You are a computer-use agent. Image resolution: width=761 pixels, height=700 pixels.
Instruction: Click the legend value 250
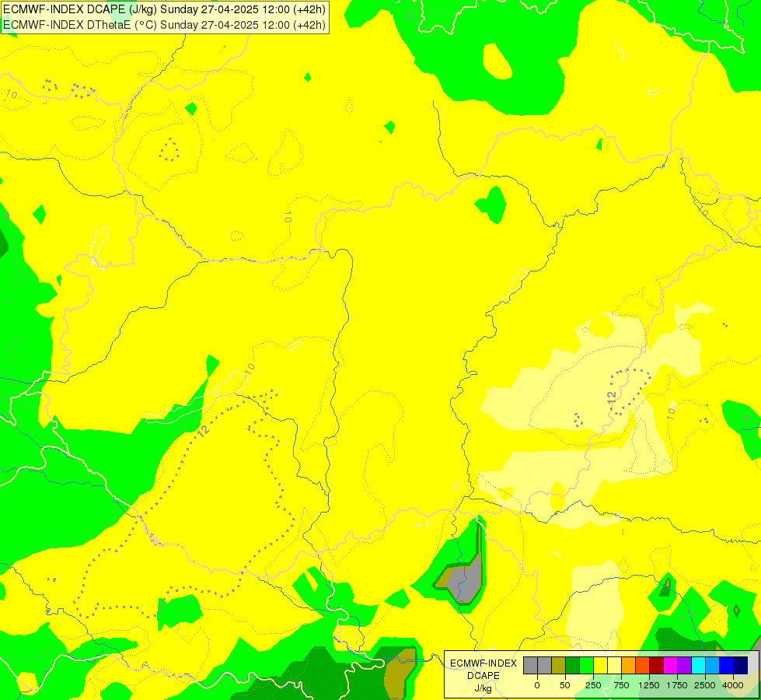(593, 685)
